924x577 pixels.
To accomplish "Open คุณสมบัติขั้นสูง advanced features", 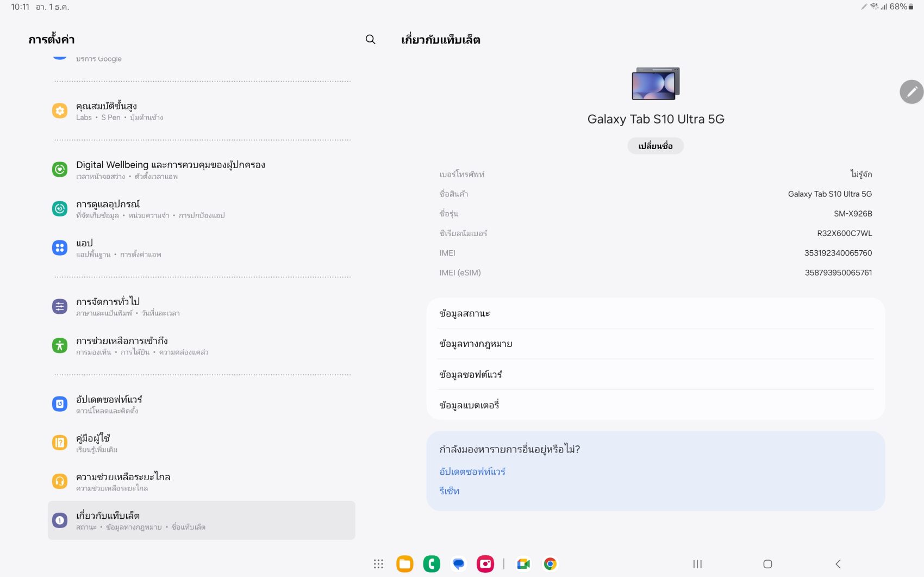I will [201, 111].
